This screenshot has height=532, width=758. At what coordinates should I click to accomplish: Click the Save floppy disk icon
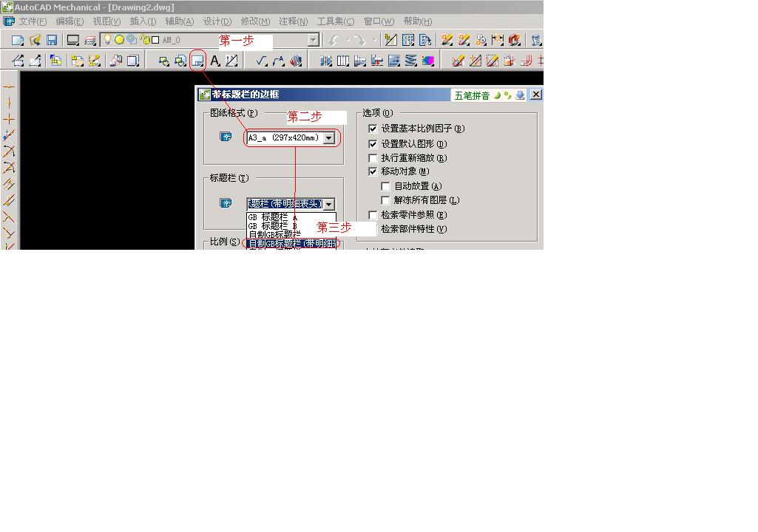[x=51, y=41]
